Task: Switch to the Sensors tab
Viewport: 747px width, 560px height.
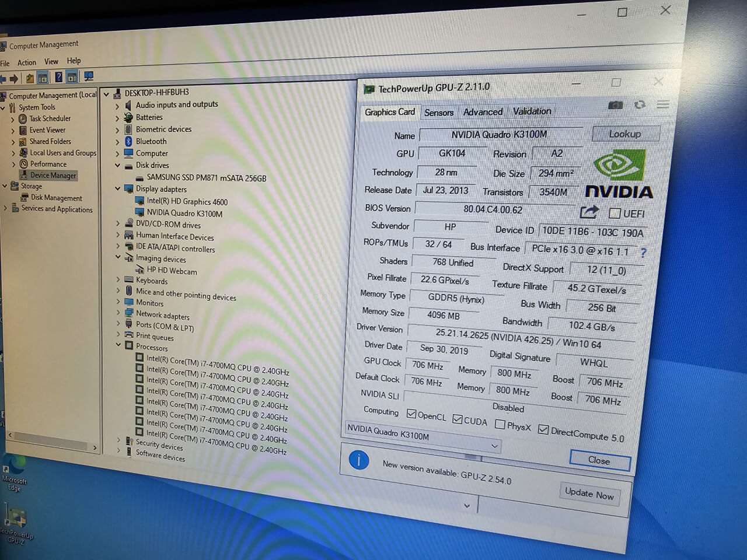Action: pyautogui.click(x=439, y=113)
